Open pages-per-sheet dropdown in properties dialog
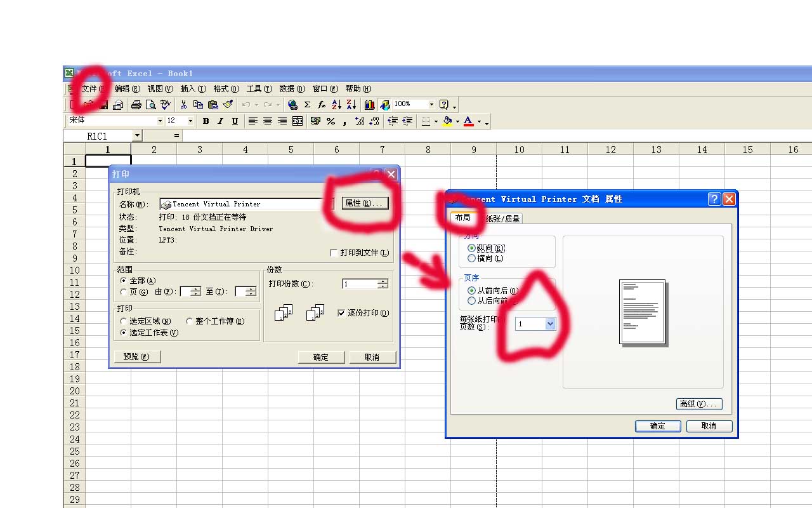The image size is (812, 508). coord(550,324)
